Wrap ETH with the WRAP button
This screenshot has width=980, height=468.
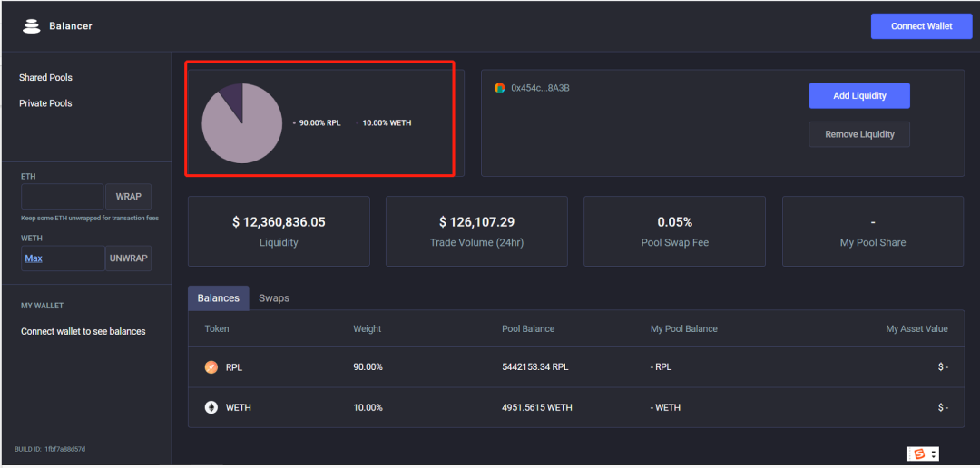click(128, 196)
